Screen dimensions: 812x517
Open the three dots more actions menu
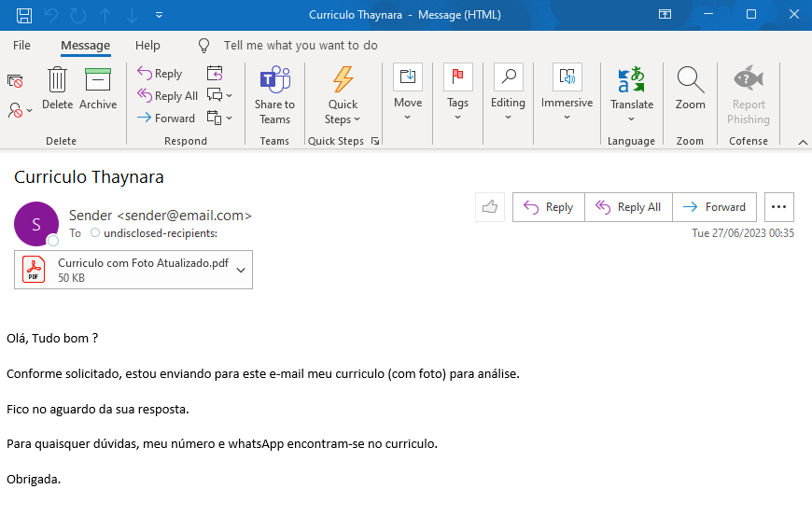click(778, 207)
